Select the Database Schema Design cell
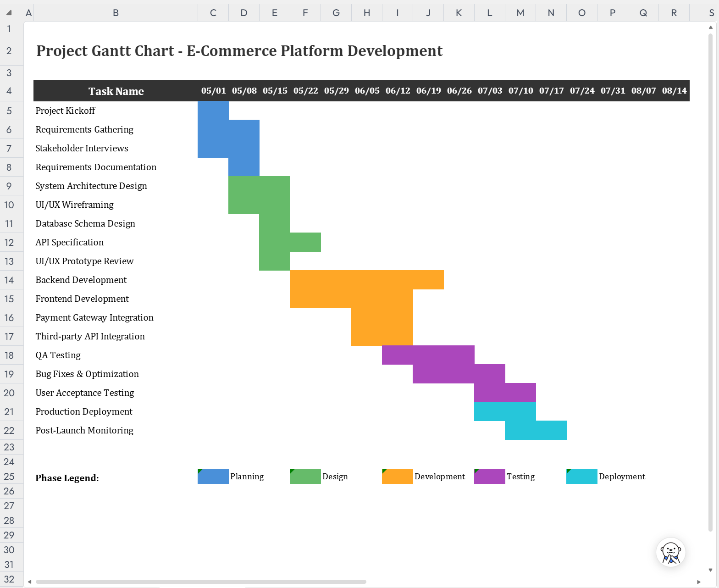 pyautogui.click(x=116, y=223)
